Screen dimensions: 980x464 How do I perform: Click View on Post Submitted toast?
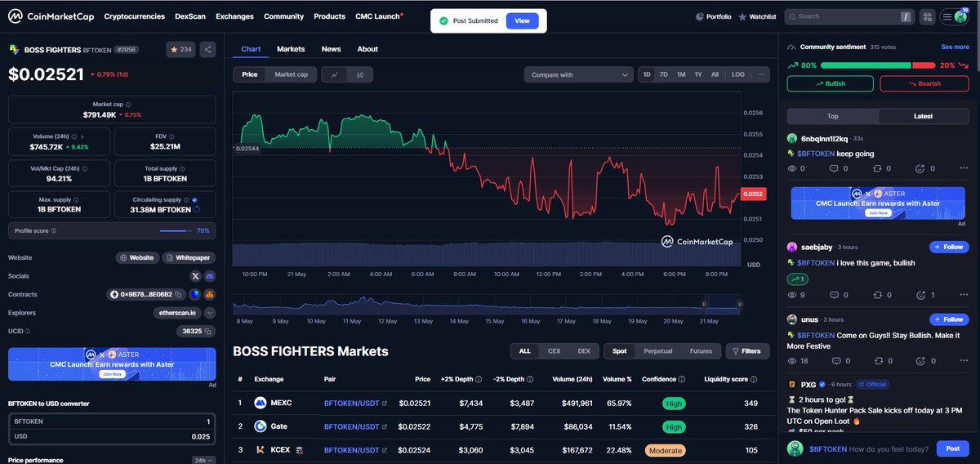[522, 21]
